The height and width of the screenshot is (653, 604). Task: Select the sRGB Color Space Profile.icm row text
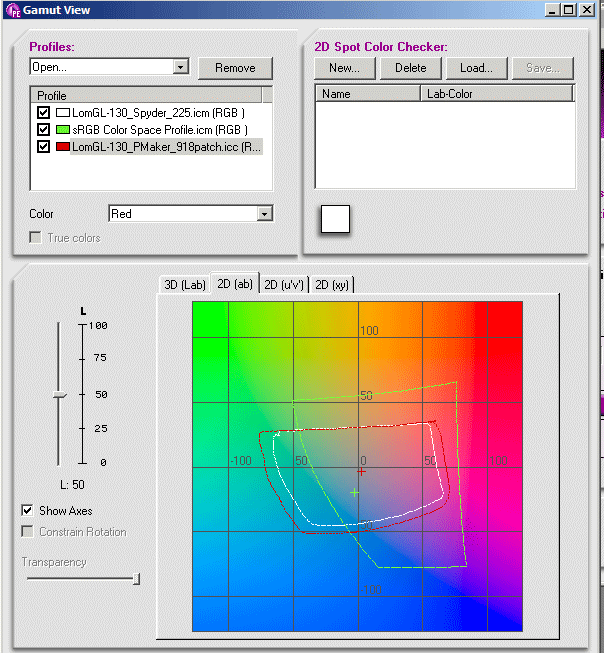160,130
